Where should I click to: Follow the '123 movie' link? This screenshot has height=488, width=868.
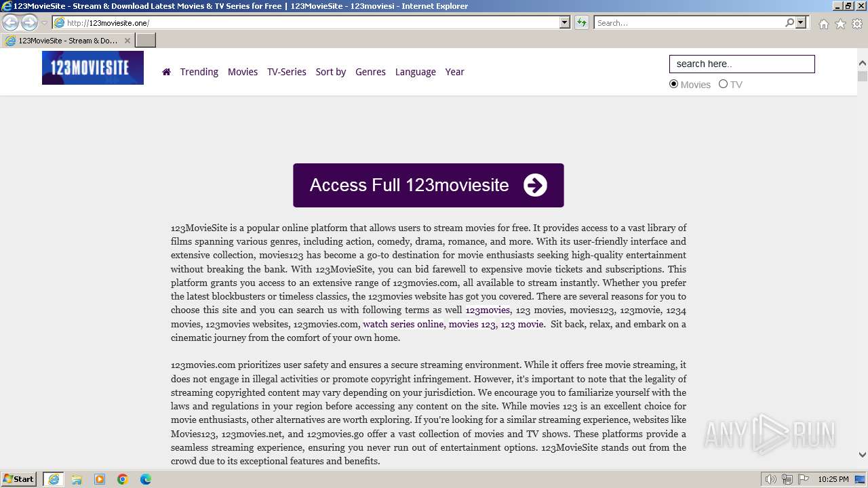(x=522, y=324)
